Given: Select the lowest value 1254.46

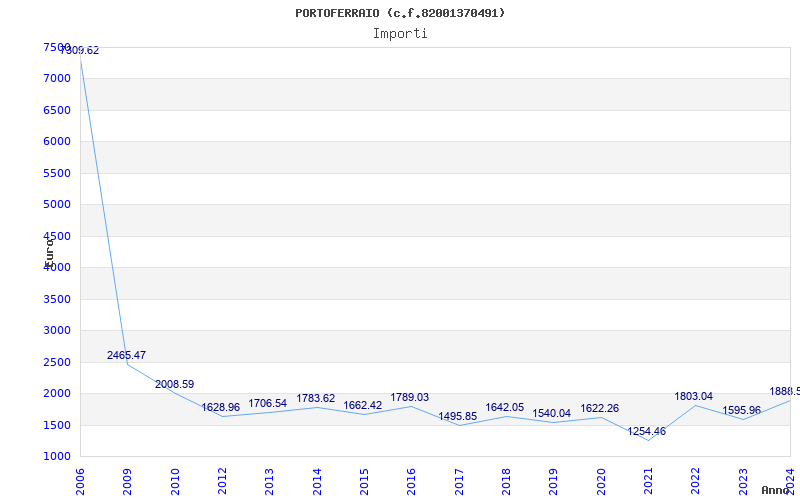Looking at the screenshot, I should tap(646, 432).
